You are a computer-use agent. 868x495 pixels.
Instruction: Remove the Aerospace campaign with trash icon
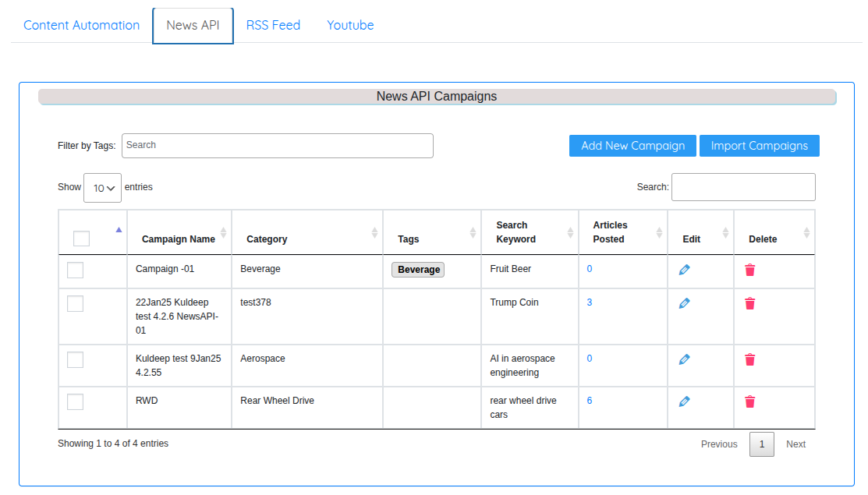[x=749, y=359]
